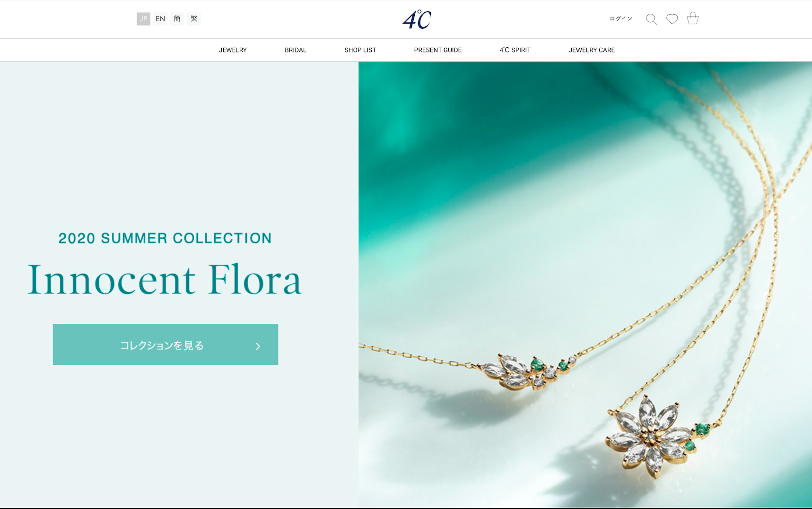The height and width of the screenshot is (509, 812).
Task: Open the wishlist heart icon
Action: 672,19
